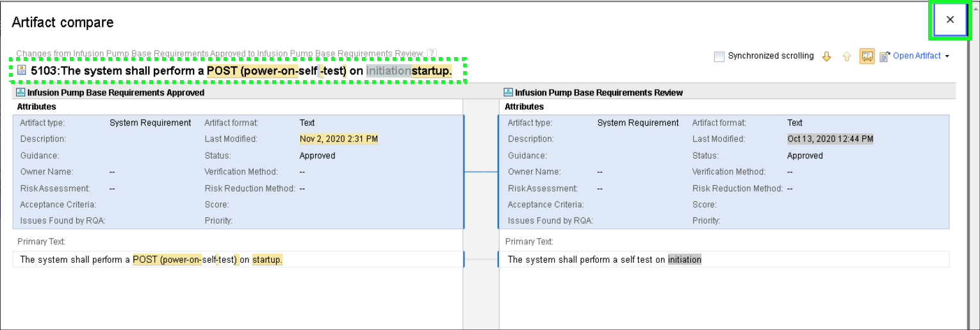Click the Infusion Pump Base Requirements Approved header

(115, 92)
